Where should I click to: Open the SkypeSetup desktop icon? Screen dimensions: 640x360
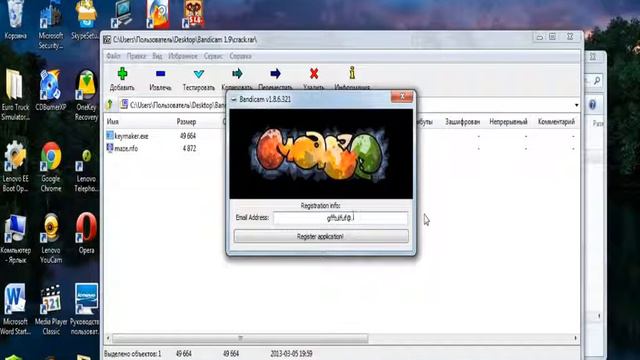pyautogui.click(x=86, y=20)
